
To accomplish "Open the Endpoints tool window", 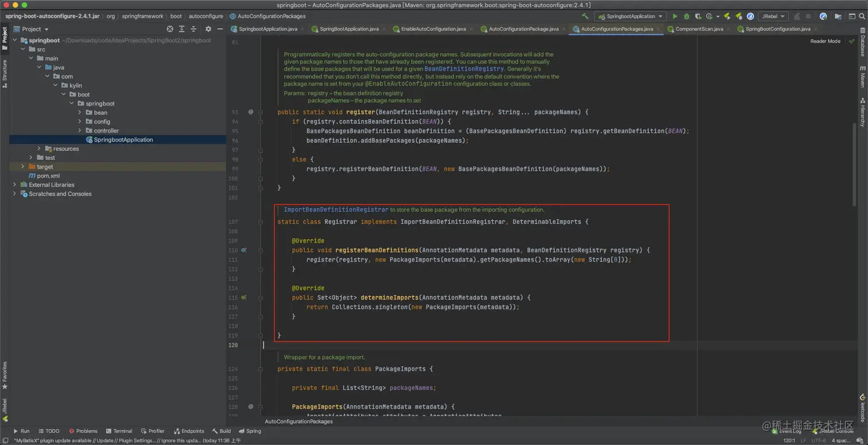I will [x=189, y=431].
